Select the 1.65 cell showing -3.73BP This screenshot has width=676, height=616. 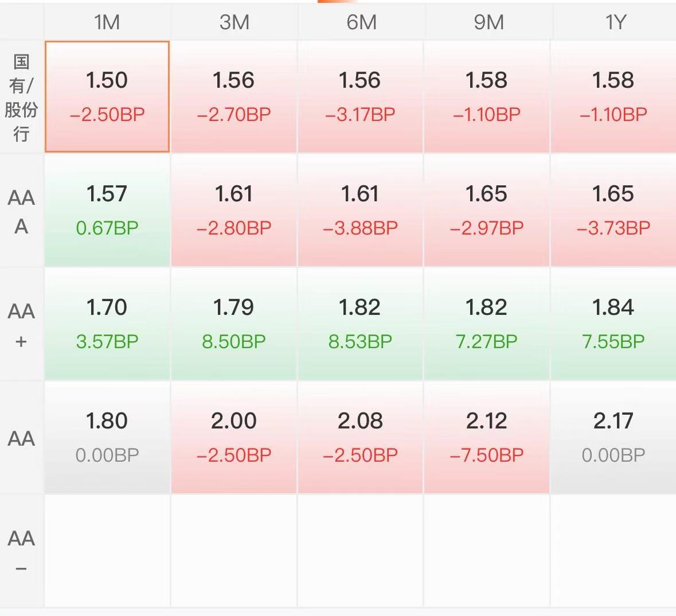pyautogui.click(x=614, y=211)
